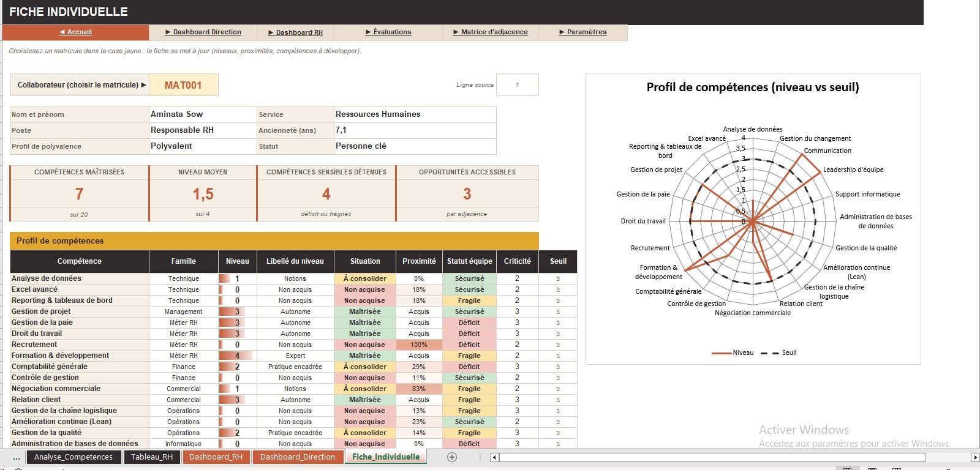Click horizontal scrollbar left arrow
980x470 pixels.
[494, 457]
